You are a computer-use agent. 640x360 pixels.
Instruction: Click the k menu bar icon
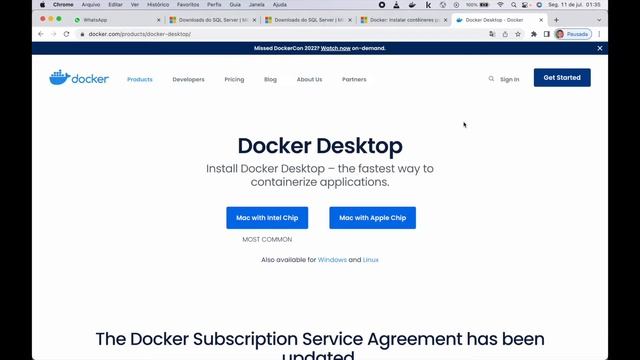point(428,5)
